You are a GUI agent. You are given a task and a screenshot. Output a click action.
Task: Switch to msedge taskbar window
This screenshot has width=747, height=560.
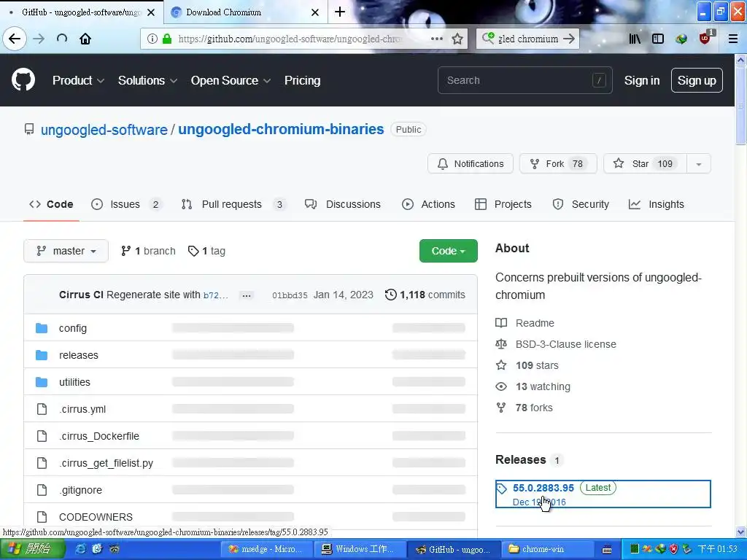tap(268, 549)
